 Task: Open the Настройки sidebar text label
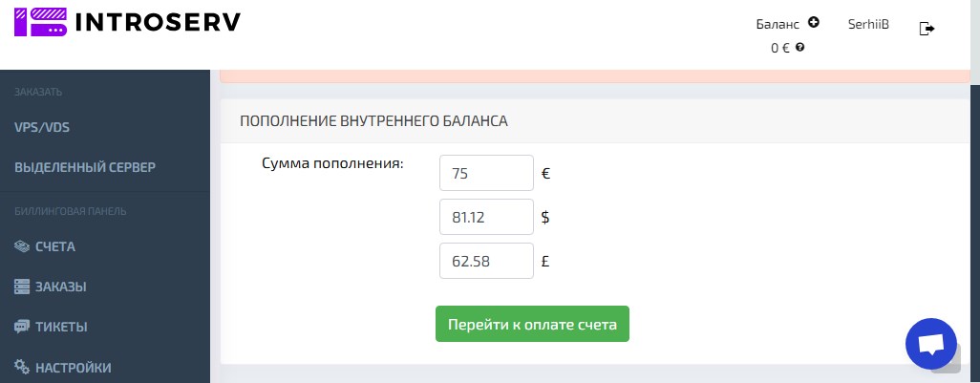pyautogui.click(x=74, y=367)
